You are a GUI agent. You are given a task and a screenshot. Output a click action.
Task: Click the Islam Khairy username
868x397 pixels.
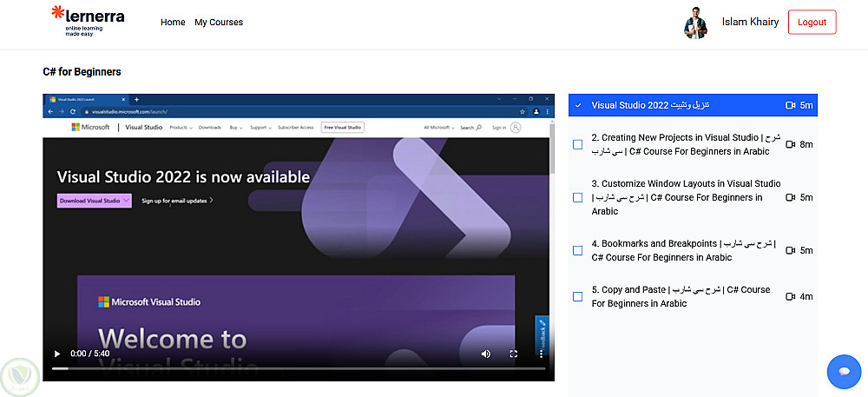tap(750, 22)
